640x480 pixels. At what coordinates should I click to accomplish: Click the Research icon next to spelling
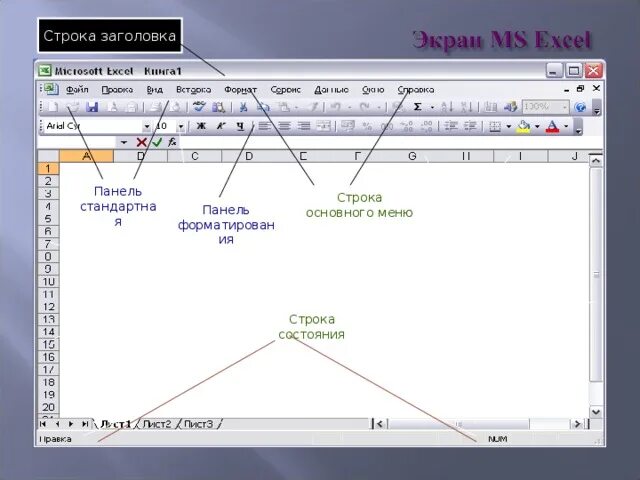click(x=218, y=107)
